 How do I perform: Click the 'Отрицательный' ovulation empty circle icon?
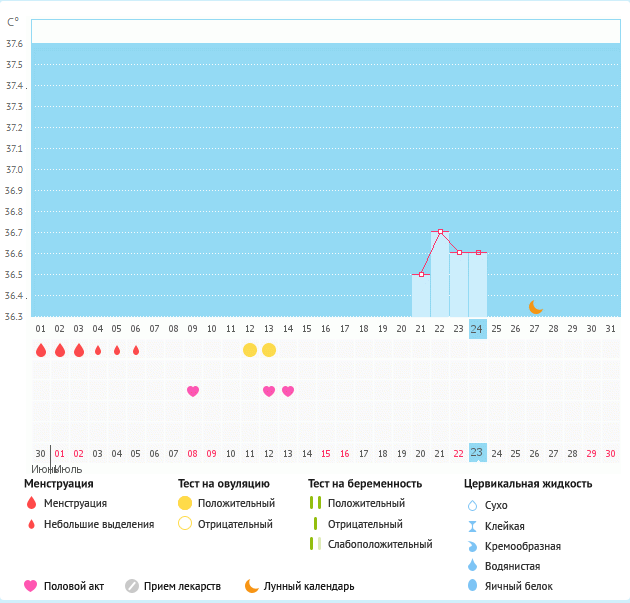point(185,523)
